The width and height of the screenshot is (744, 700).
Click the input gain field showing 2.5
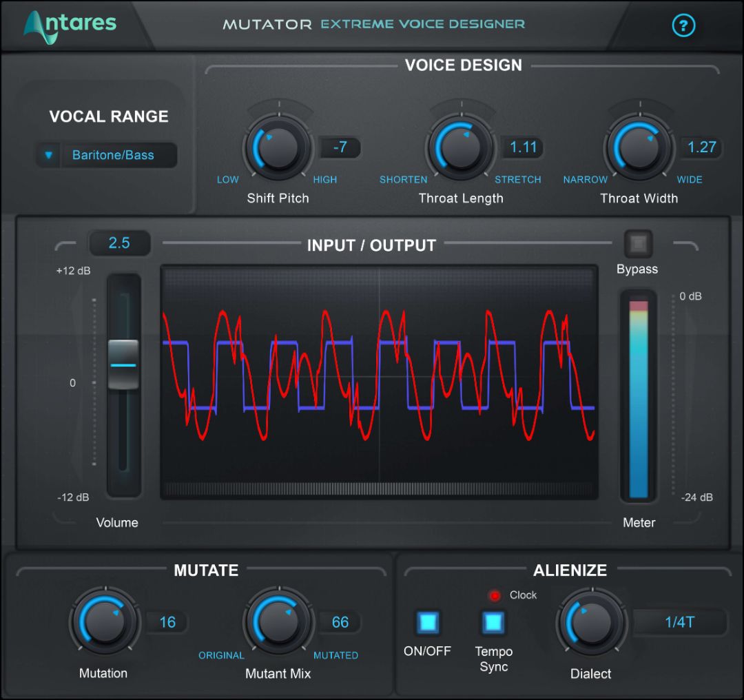point(120,243)
